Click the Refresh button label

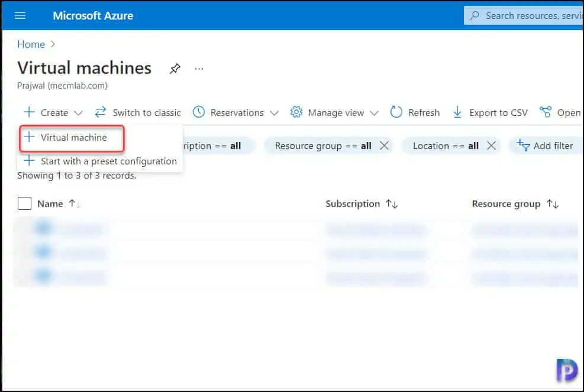(x=424, y=112)
